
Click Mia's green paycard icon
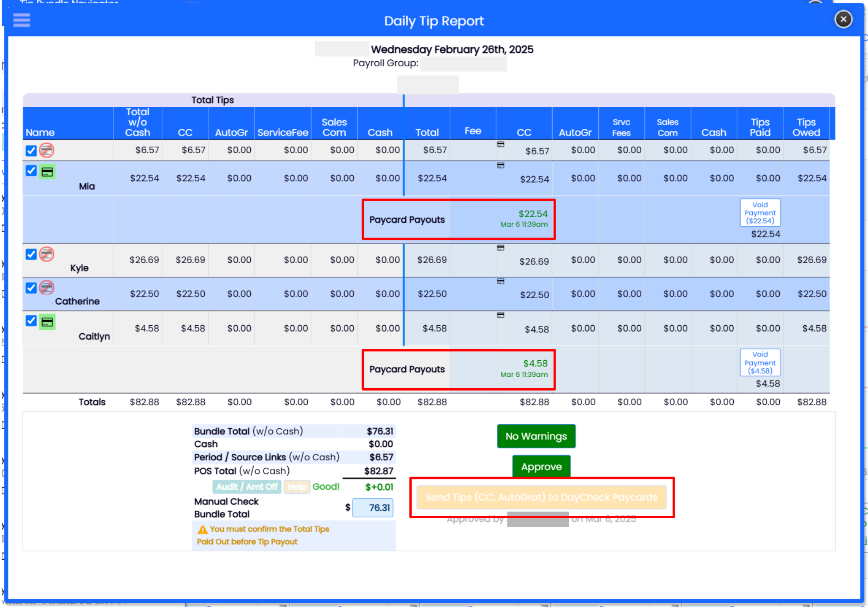click(47, 172)
